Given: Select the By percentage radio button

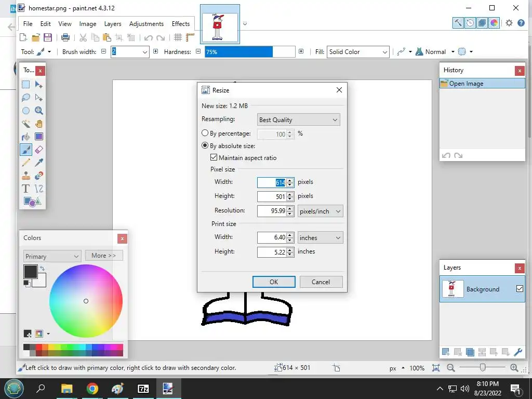Looking at the screenshot, I should [205, 134].
